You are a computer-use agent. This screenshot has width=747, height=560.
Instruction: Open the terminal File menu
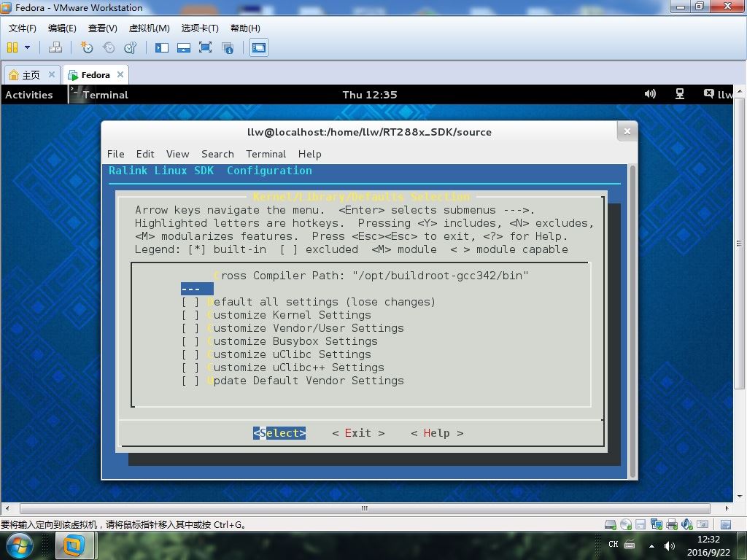click(x=116, y=154)
